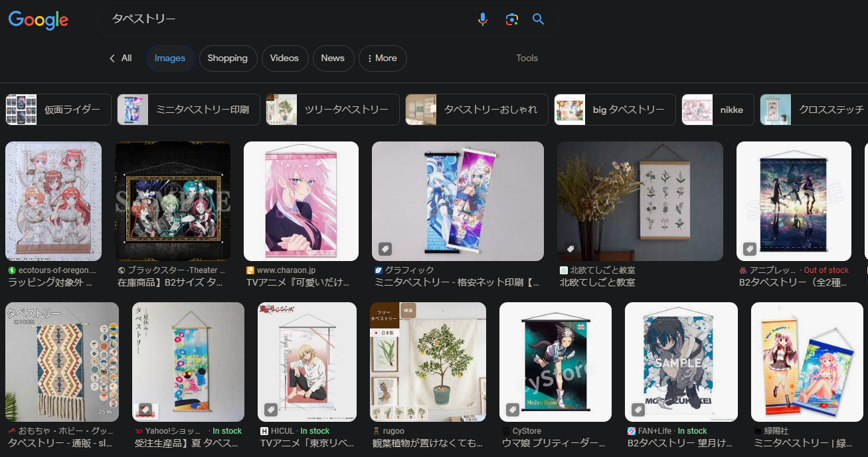Expand the More search options menu
The image size is (868, 457).
click(383, 58)
